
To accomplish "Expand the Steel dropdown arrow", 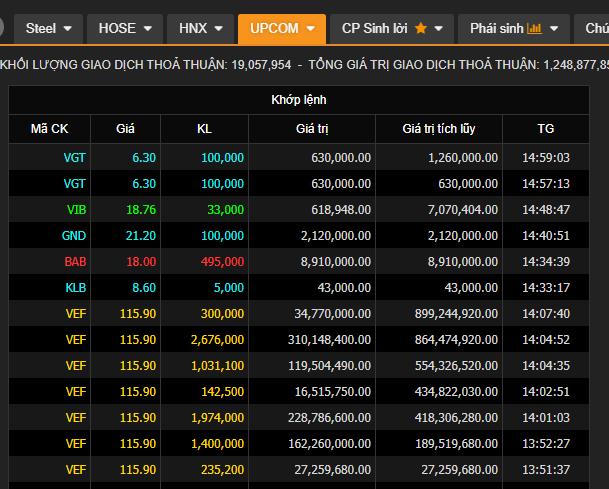I will click(68, 29).
